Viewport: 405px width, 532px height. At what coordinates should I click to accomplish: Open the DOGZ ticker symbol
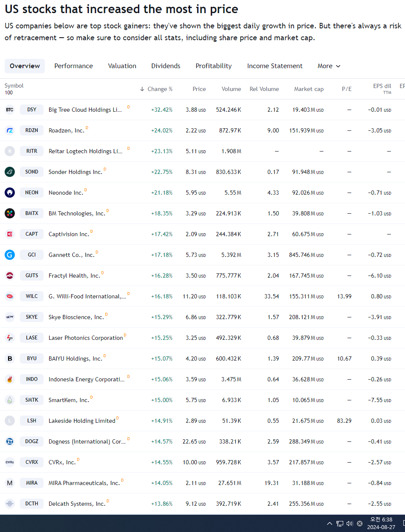32,441
